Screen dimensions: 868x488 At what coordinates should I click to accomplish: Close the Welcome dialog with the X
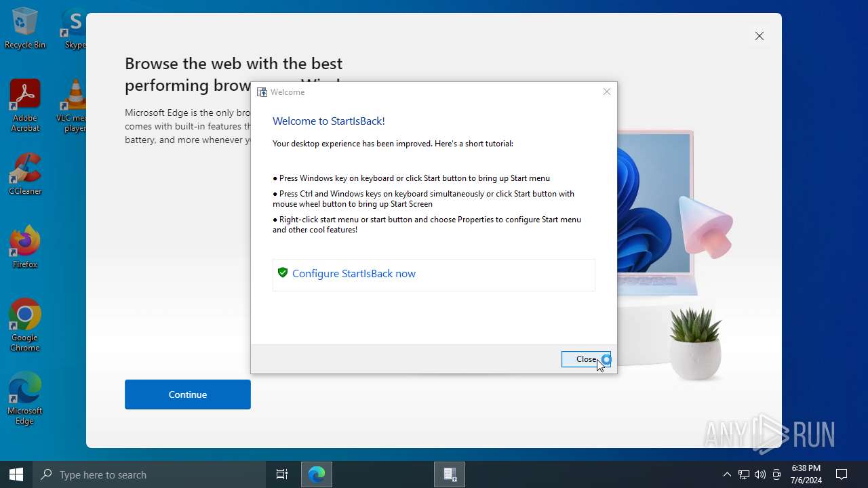607,91
